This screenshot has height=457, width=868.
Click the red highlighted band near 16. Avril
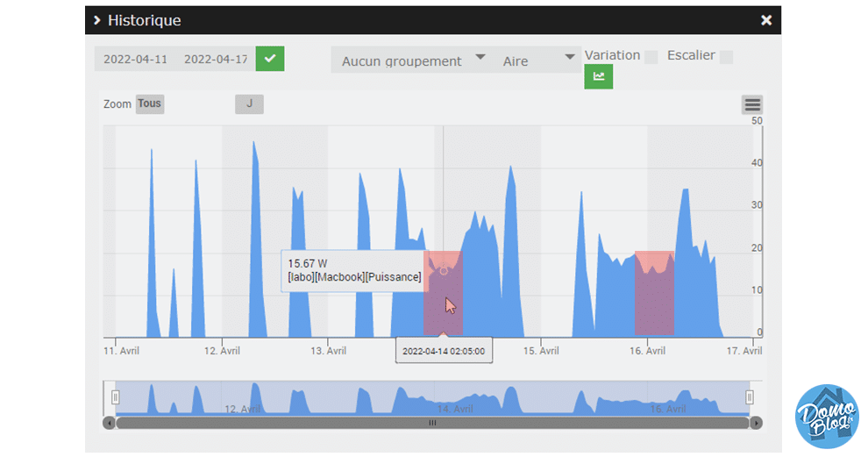pyautogui.click(x=654, y=293)
